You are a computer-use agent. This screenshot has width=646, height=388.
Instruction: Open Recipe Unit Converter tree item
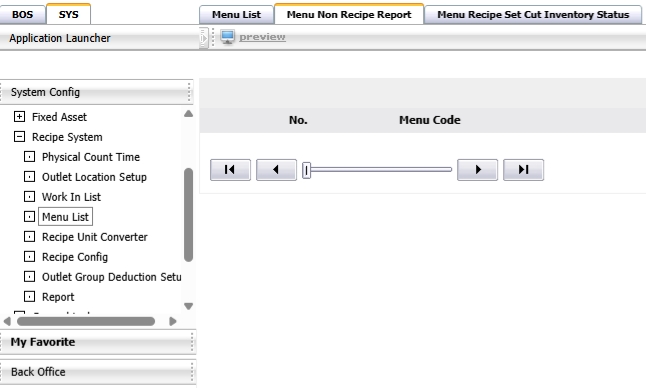point(94,237)
